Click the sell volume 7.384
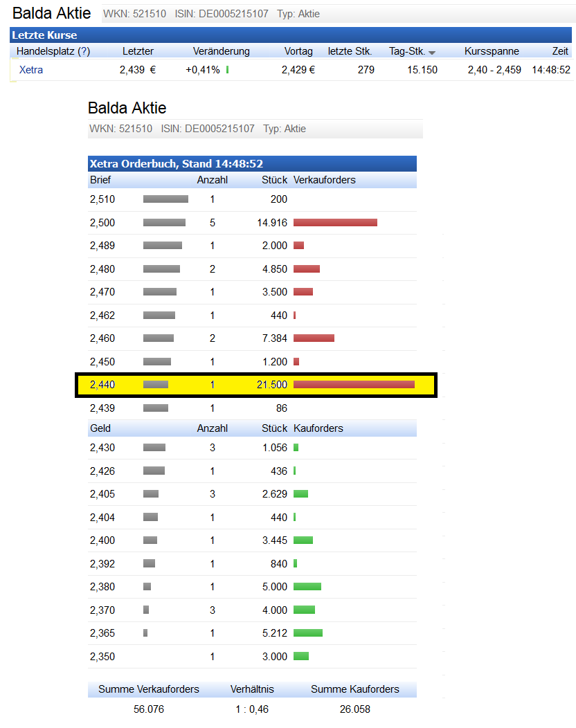This screenshot has height=728, width=576. pos(275,338)
